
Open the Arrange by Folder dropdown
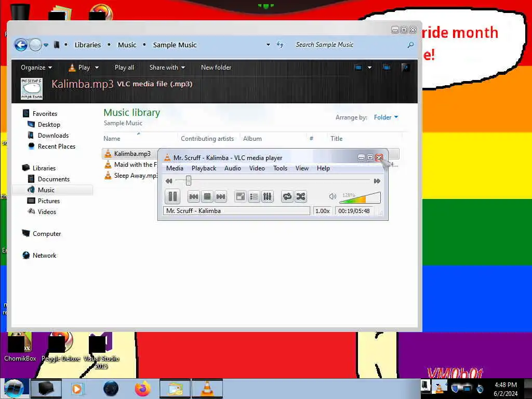click(x=386, y=117)
